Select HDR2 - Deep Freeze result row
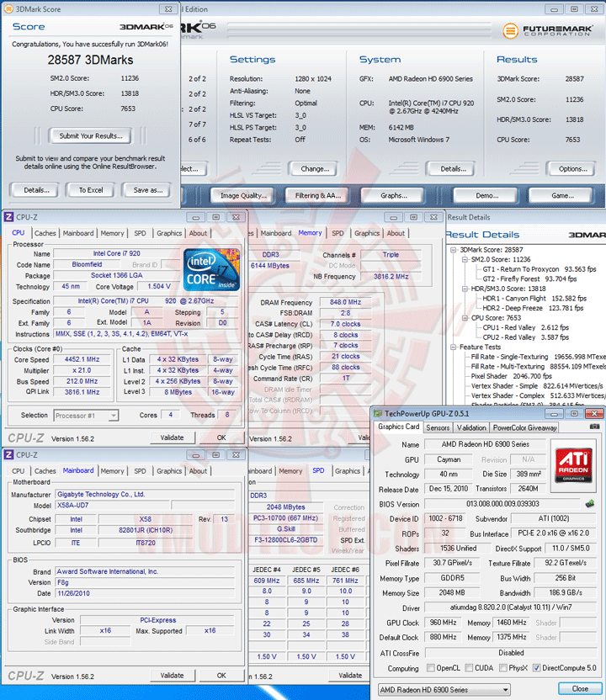Image resolution: width=606 pixels, height=700 pixels. point(534,308)
